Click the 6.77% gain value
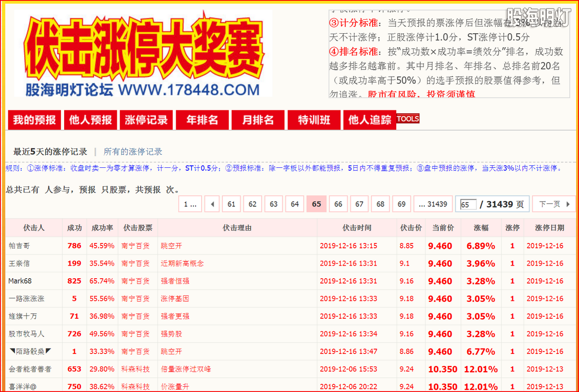The image size is (579, 392). tap(481, 351)
